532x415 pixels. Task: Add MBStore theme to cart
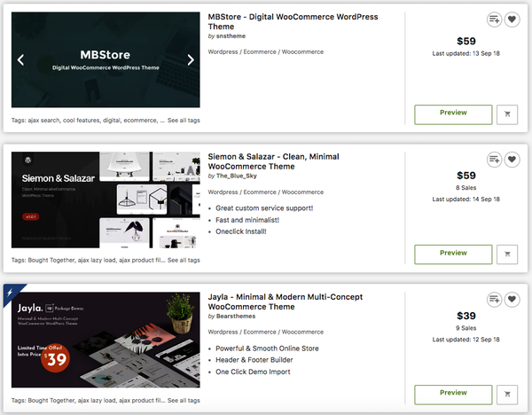coord(507,114)
